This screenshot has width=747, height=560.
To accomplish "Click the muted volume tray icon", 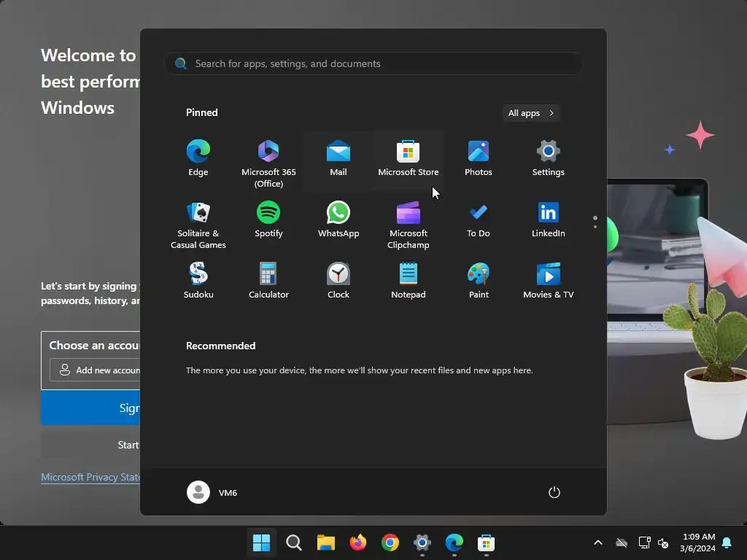I will click(x=663, y=542).
